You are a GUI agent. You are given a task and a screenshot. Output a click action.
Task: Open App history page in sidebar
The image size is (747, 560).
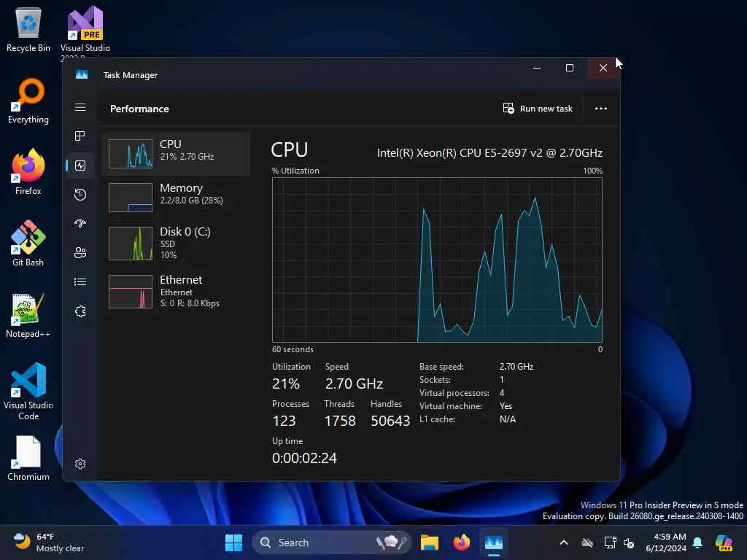[80, 194]
